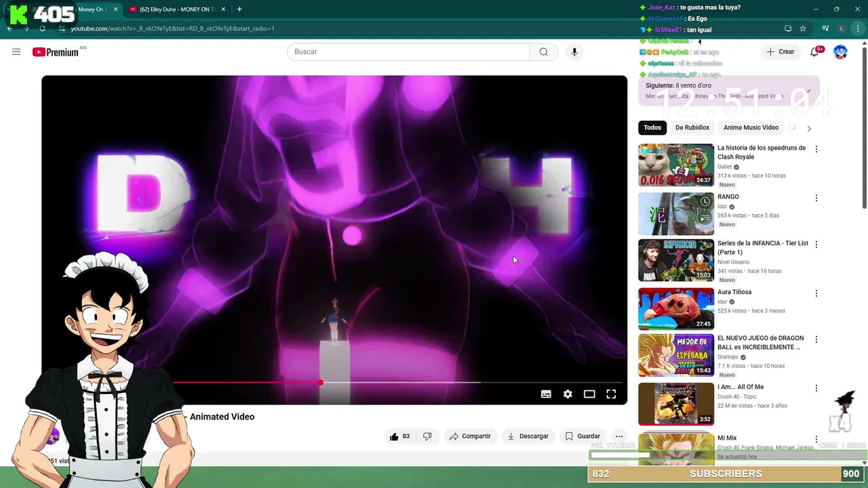
Task: Seek the video using the red progress scrubber
Action: (321, 382)
